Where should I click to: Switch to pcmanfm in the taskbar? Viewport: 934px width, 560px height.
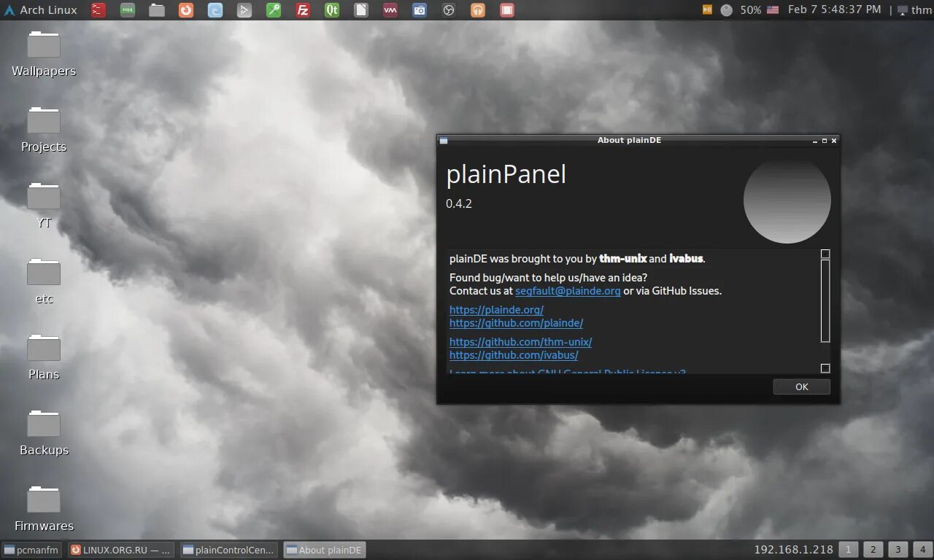point(31,551)
